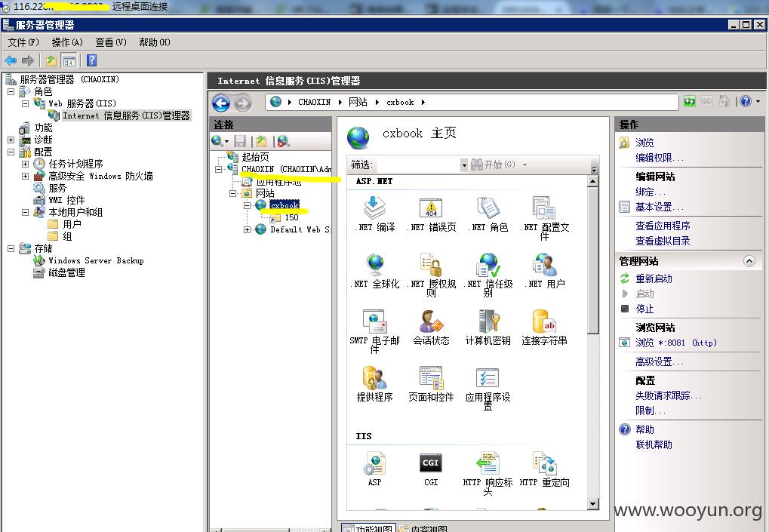Select Windows Server Backup in the tree
This screenshot has height=532, width=769.
coord(96,261)
